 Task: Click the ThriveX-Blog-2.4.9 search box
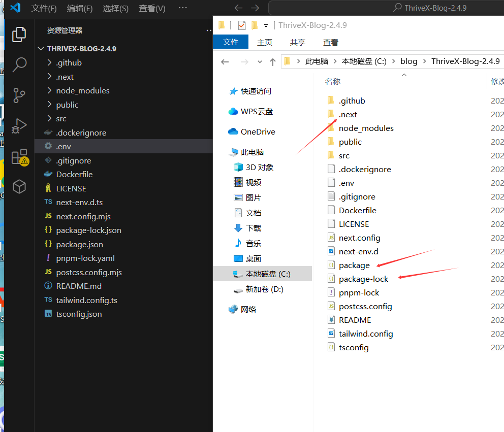tap(429, 8)
